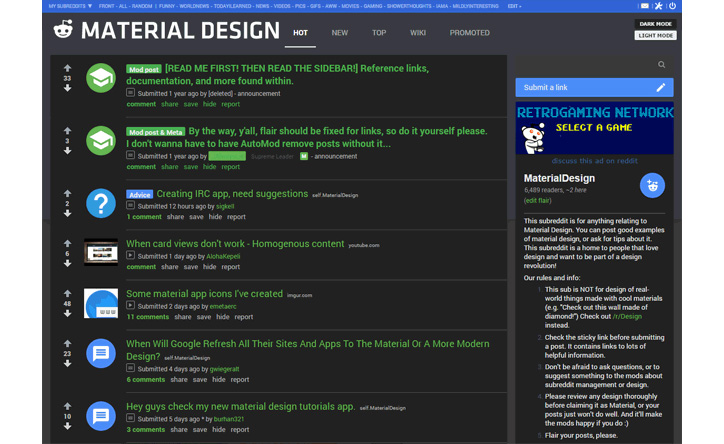
Task: Open the /r/Design link in sidebar rules
Action: pyautogui.click(x=627, y=317)
